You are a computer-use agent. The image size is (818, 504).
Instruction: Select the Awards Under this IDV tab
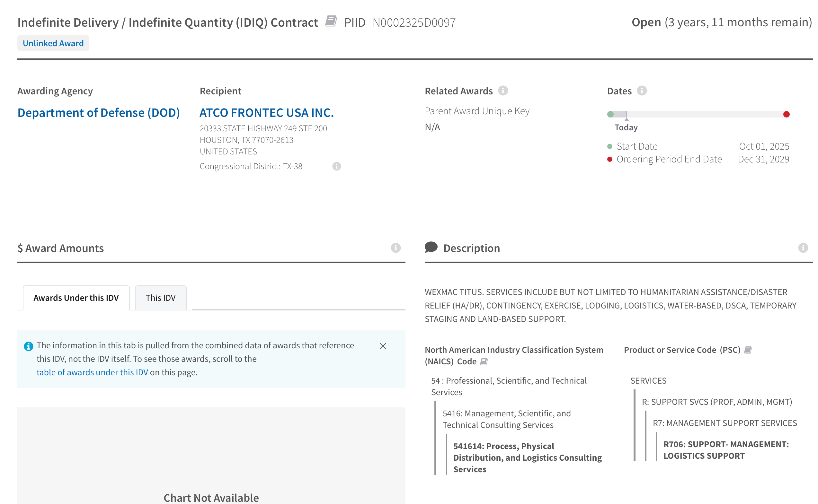pyautogui.click(x=76, y=298)
